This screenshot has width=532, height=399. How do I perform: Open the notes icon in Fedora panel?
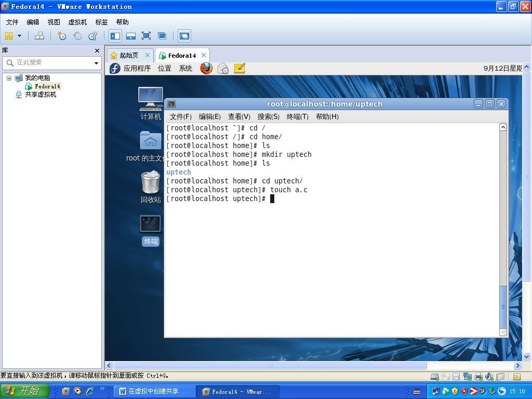(x=240, y=68)
